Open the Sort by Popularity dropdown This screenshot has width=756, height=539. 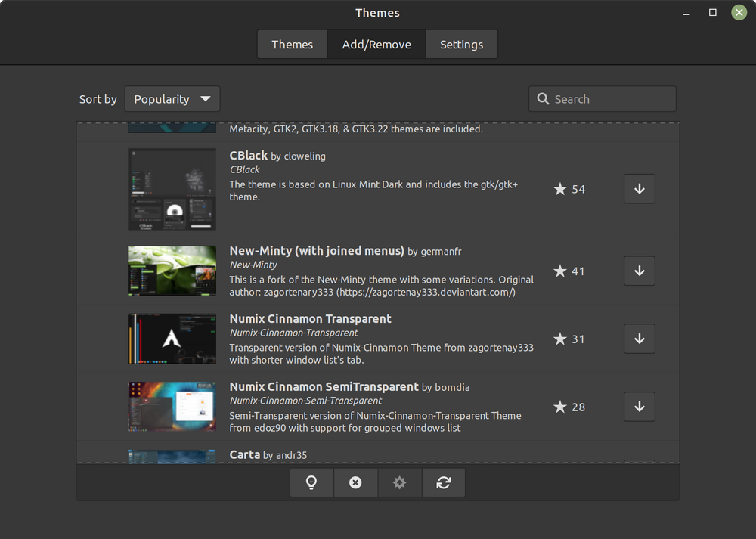click(172, 98)
